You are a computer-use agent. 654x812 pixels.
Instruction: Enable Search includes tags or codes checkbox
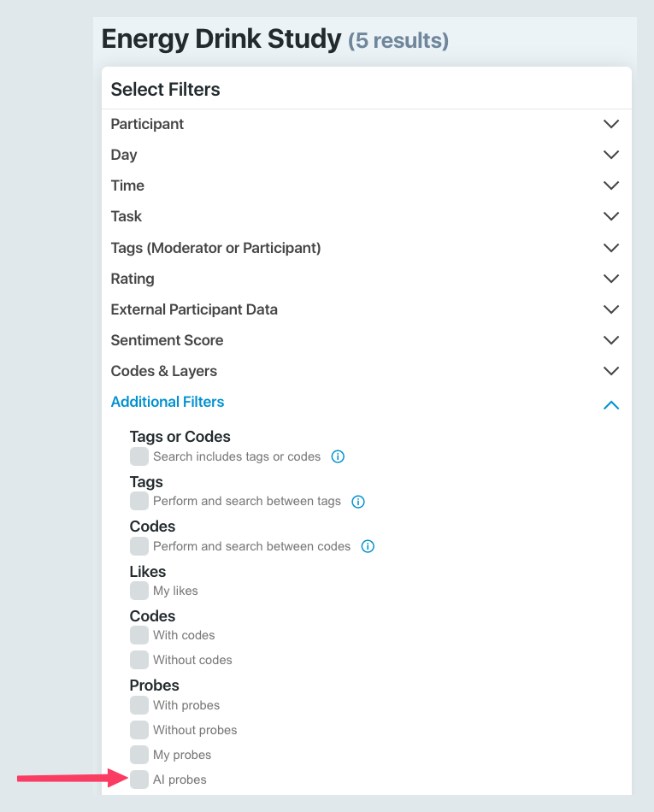click(x=139, y=456)
